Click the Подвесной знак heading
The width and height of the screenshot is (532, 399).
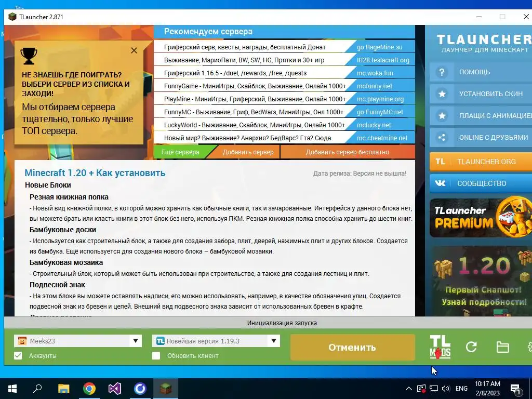click(x=57, y=285)
